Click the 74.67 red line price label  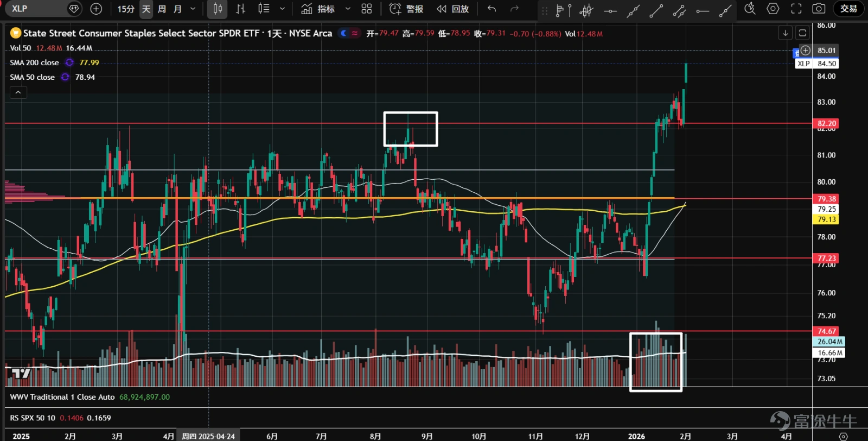pos(826,331)
